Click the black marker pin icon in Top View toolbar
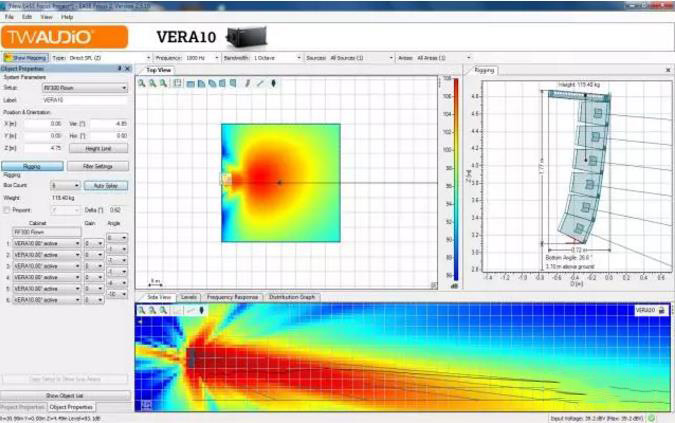 pos(273,83)
